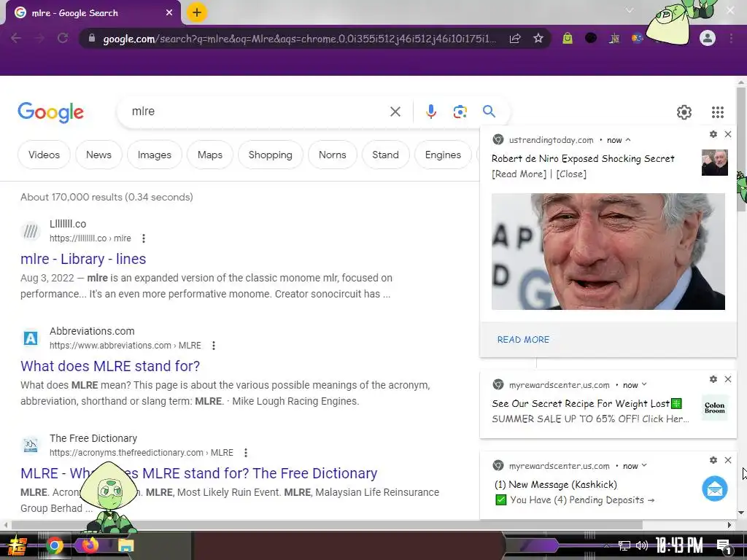747x560 pixels.
Task: Click the large Robert de Niro image
Action: point(608,252)
